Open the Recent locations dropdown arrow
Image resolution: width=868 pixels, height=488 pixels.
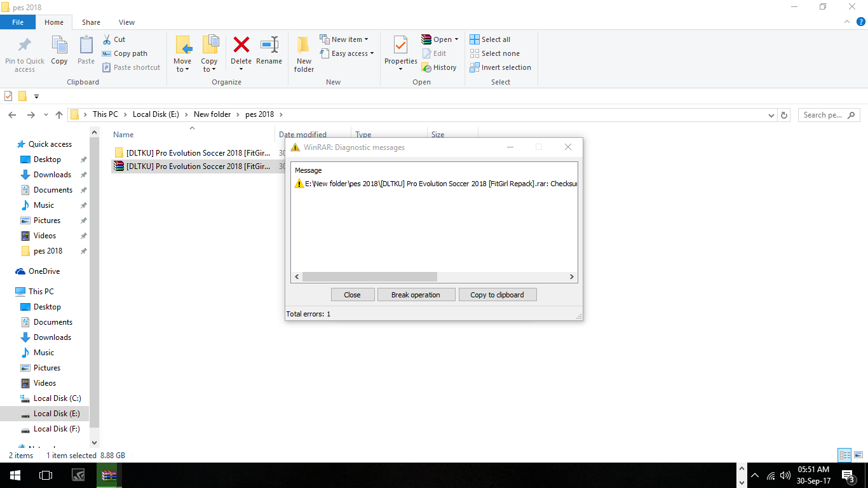click(x=46, y=115)
